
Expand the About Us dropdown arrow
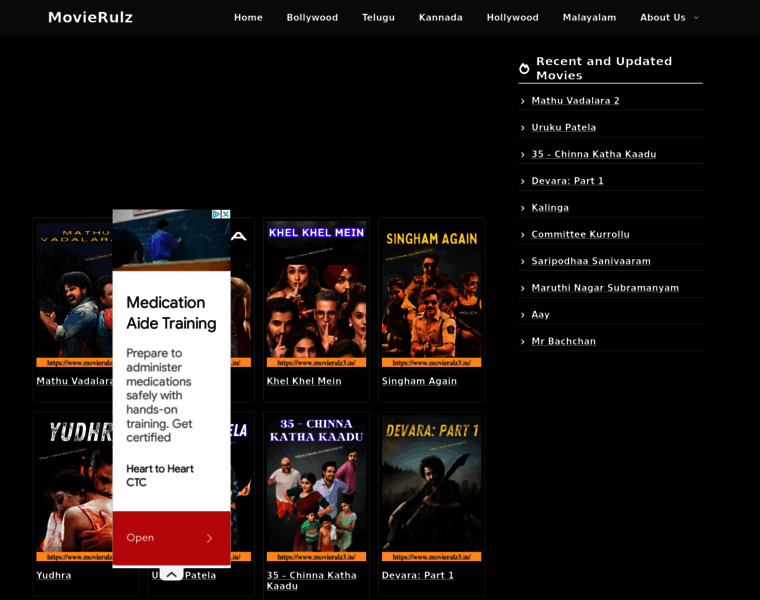(x=696, y=17)
